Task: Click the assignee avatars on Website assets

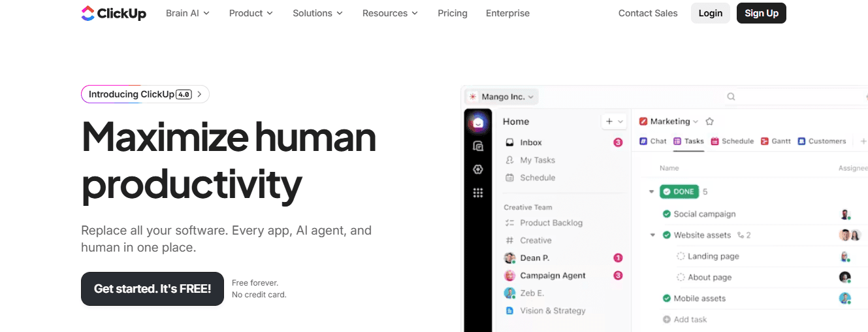Action: [850, 235]
